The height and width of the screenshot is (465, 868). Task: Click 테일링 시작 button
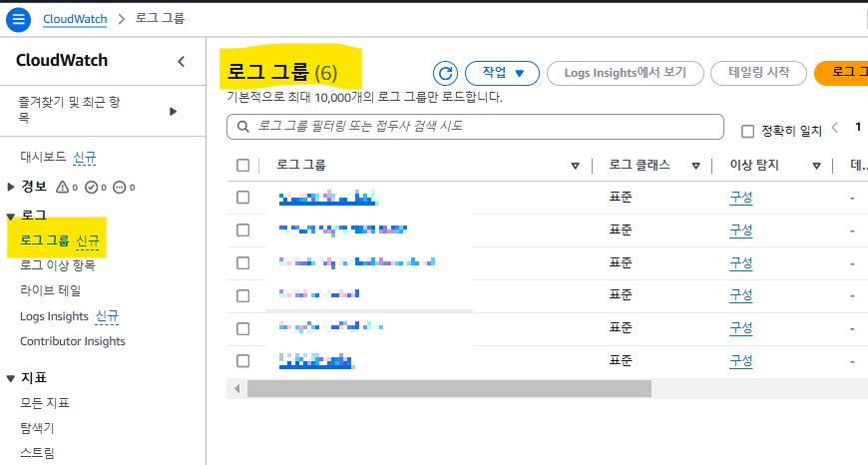pyautogui.click(x=758, y=73)
